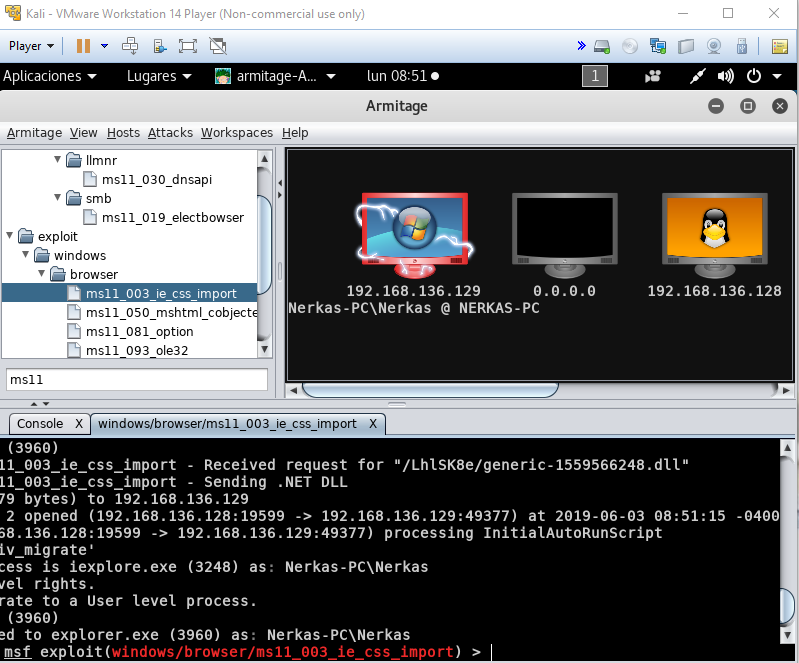Image resolution: width=799 pixels, height=663 pixels.
Task: Click the CD/DVD drive device icon
Action: pos(630,46)
